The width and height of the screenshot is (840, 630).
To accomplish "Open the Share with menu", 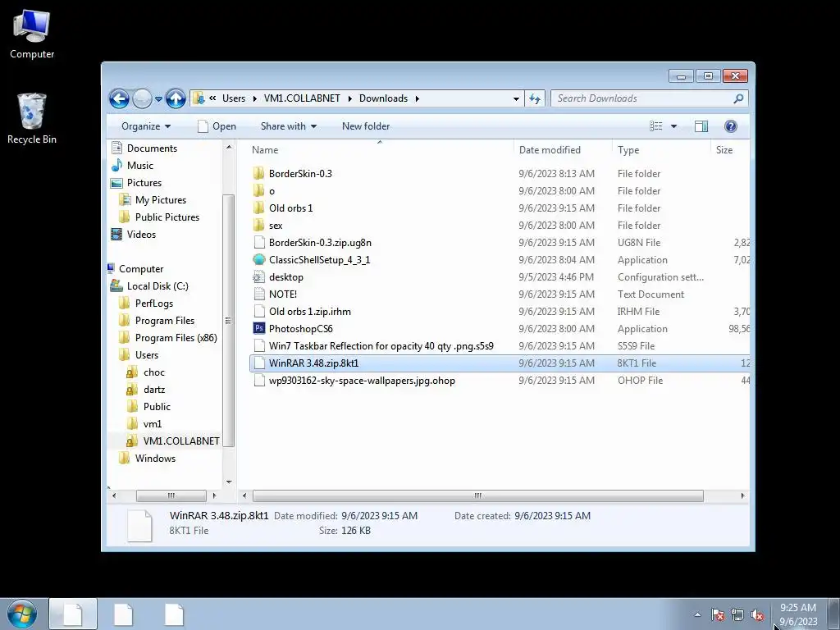I will point(288,126).
